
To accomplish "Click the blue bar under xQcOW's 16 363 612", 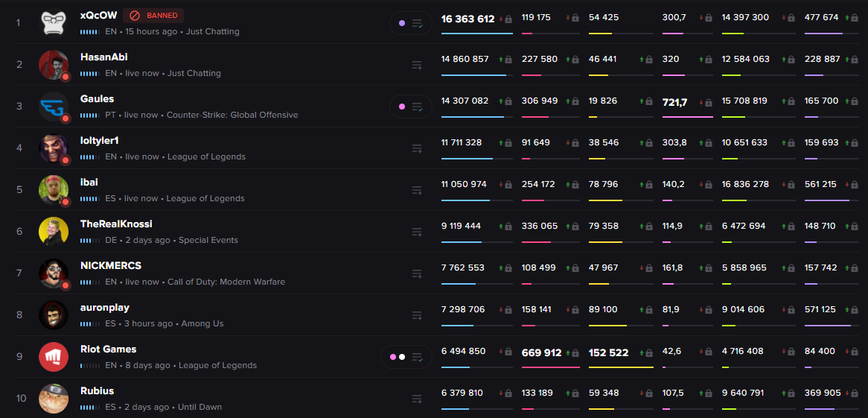I will [477, 34].
